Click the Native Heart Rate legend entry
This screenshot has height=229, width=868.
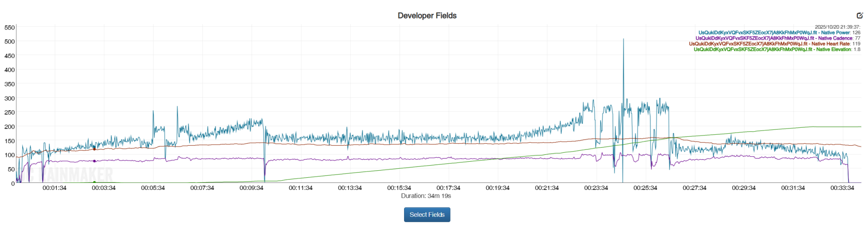774,44
